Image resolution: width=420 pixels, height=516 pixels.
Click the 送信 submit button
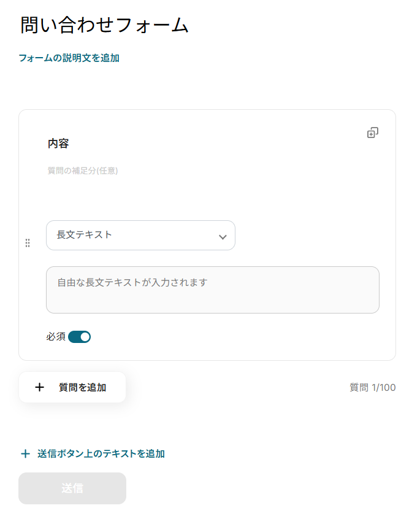pos(72,488)
